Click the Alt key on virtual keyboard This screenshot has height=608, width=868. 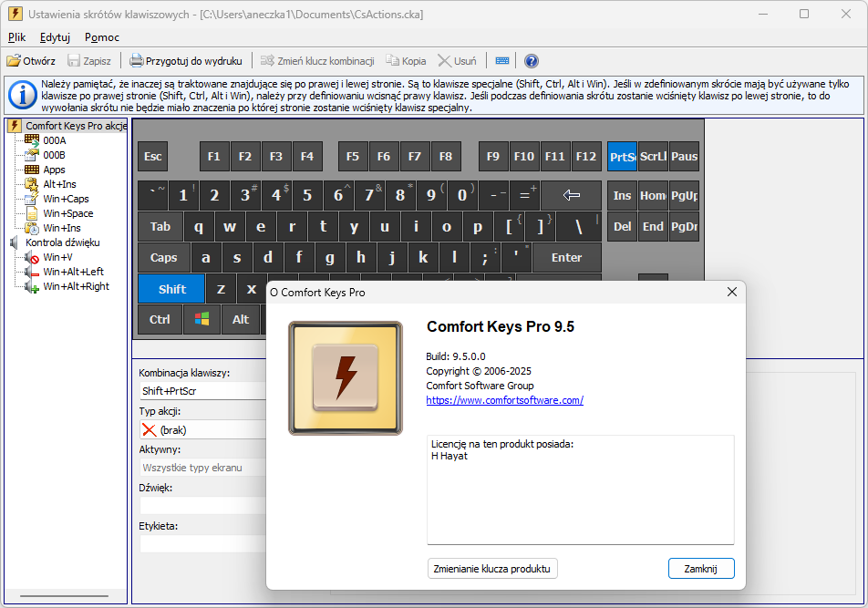pos(241,319)
